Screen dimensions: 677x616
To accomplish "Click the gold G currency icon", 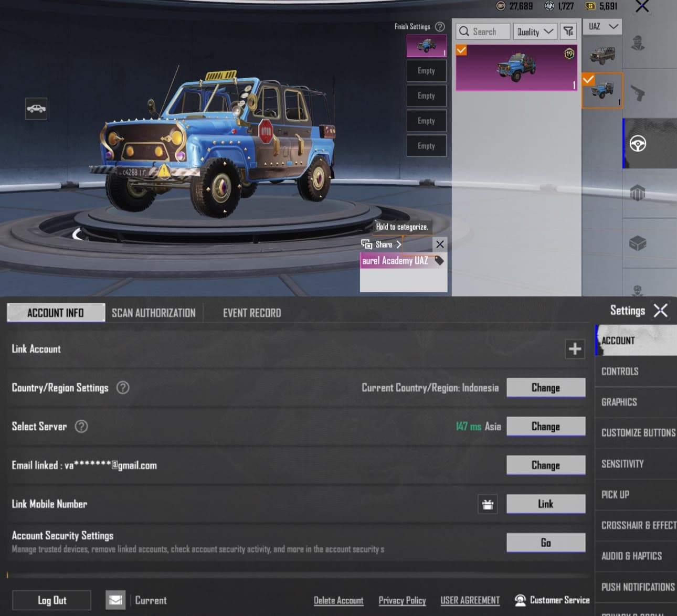I will point(590,6).
